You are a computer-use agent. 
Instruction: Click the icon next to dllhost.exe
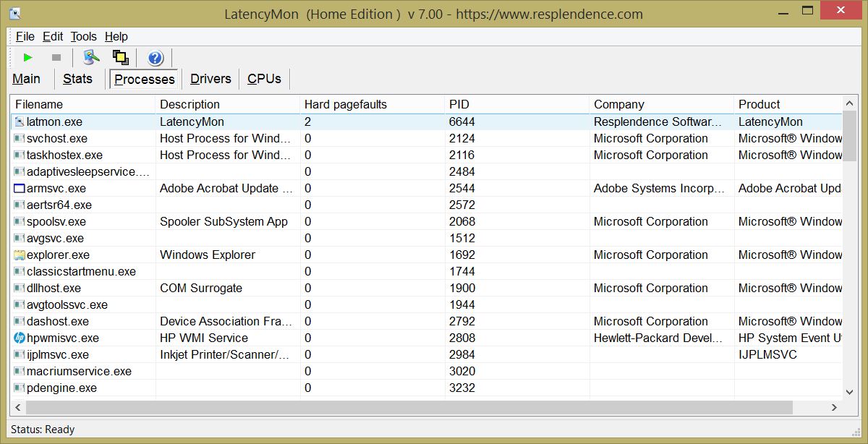(20, 289)
